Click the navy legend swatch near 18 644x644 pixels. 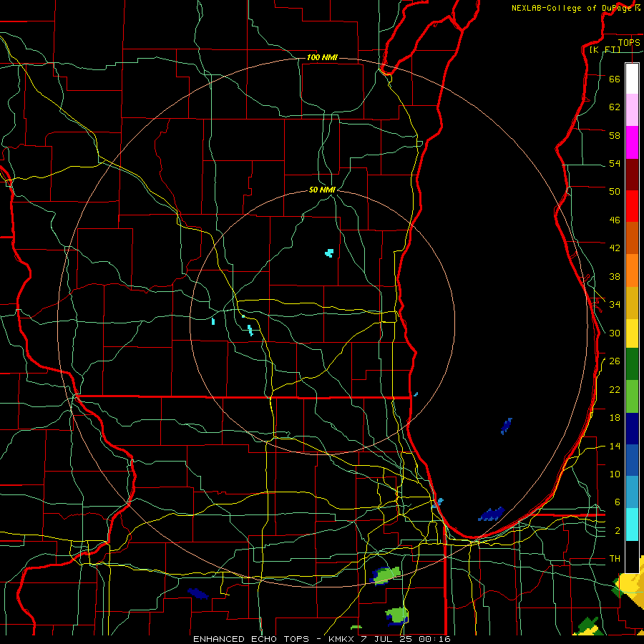coord(632,429)
